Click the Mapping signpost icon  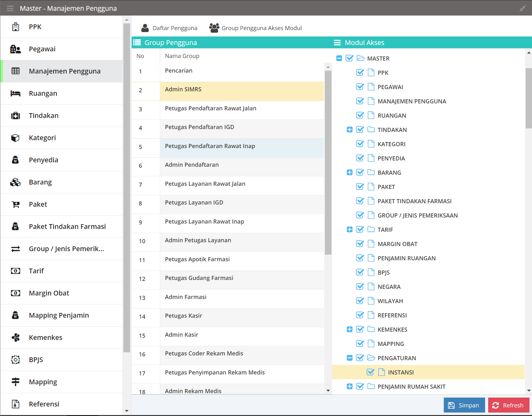pyautogui.click(x=15, y=382)
